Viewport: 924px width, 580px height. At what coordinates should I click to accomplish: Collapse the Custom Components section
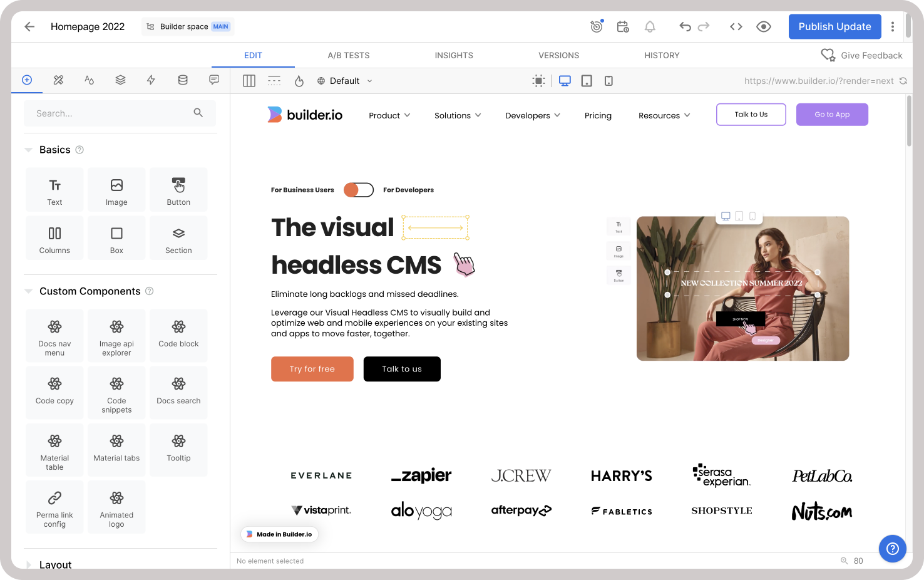click(x=28, y=291)
